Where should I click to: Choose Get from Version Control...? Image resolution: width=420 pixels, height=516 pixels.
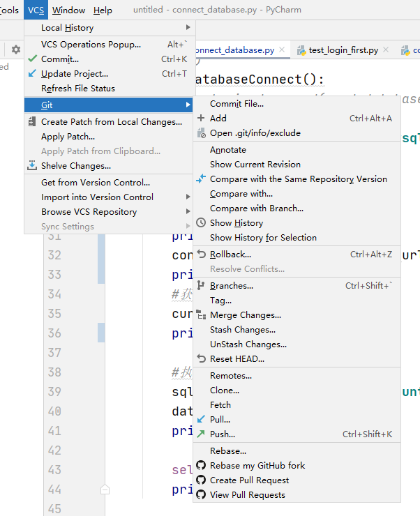click(x=110, y=182)
